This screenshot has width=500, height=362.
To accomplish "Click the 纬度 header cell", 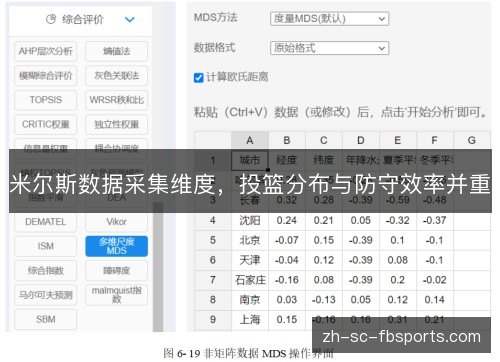I will (x=324, y=160).
